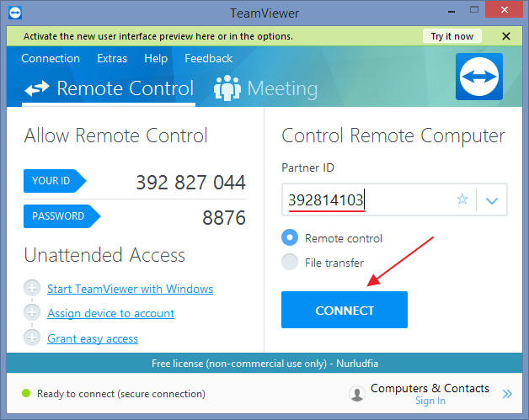Click the Try it now button
Image resolution: width=529 pixels, height=420 pixels.
point(452,36)
